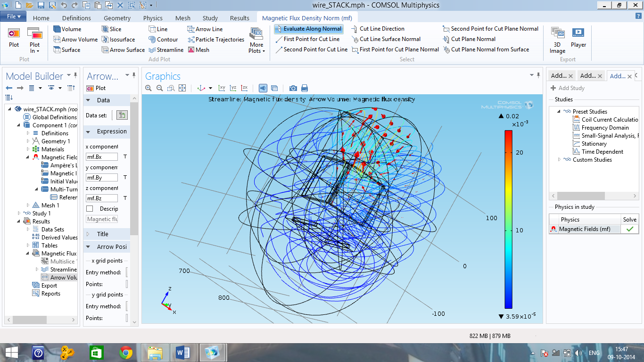Image resolution: width=644 pixels, height=362 pixels.
Task: Open the Player export tool
Action: [578, 38]
